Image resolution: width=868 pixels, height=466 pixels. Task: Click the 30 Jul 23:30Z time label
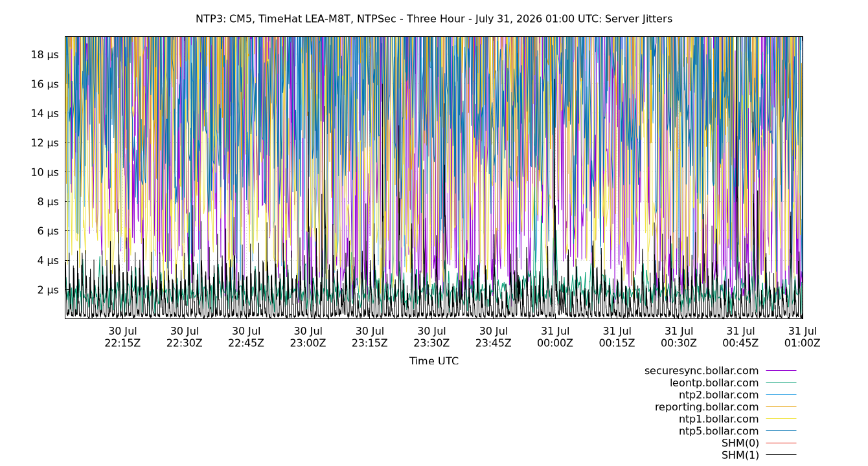431,337
